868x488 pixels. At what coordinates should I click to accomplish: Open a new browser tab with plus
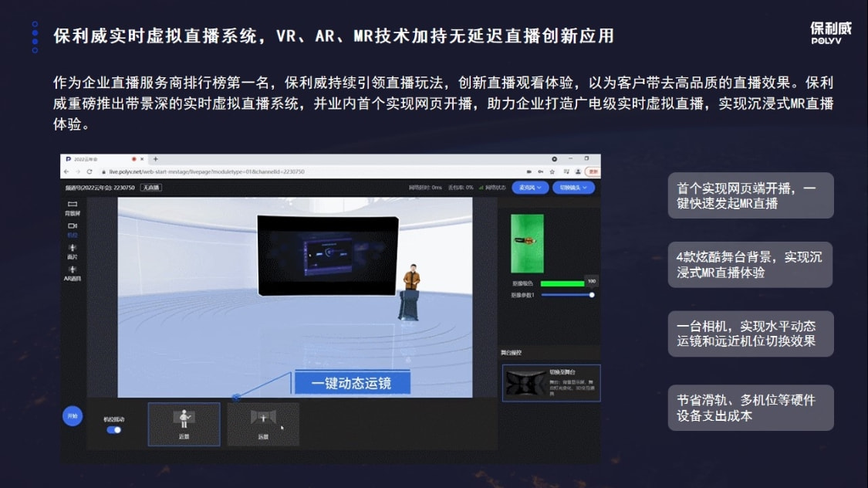156,159
